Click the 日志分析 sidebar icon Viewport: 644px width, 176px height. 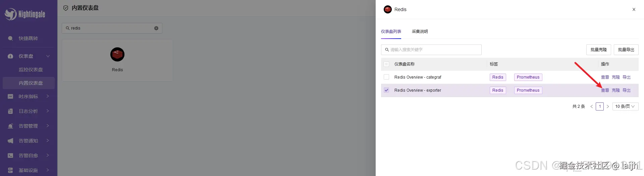10,111
